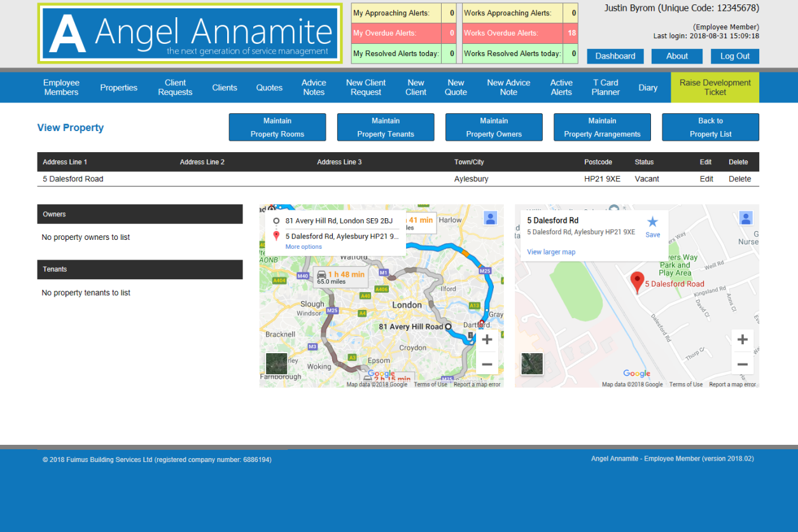798x532 pixels.
Task: Open the Properties menu item
Action: pyautogui.click(x=118, y=88)
